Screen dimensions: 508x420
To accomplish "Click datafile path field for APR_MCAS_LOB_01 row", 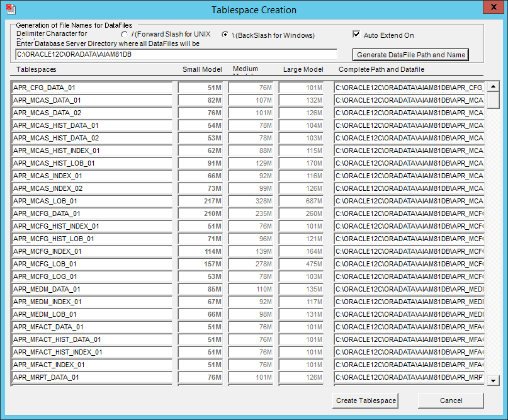I will point(409,201).
